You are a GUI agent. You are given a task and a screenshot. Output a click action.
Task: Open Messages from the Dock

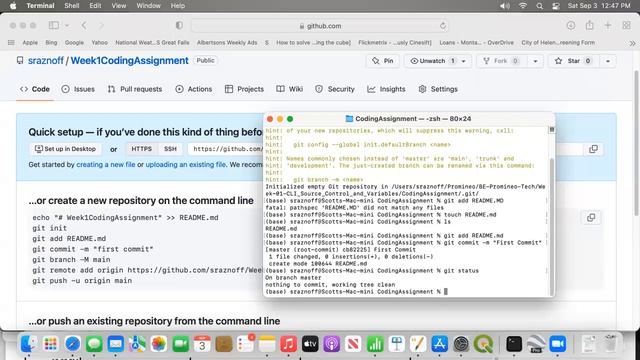pos(94,344)
